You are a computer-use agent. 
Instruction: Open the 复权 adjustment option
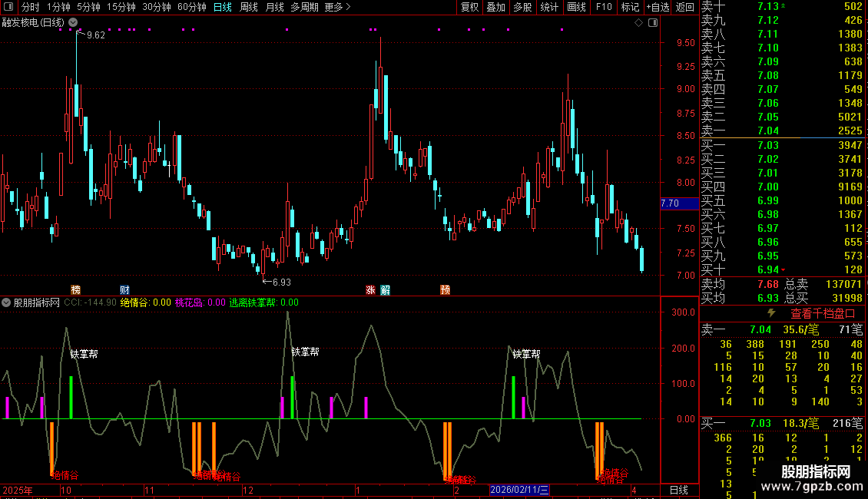(469, 7)
